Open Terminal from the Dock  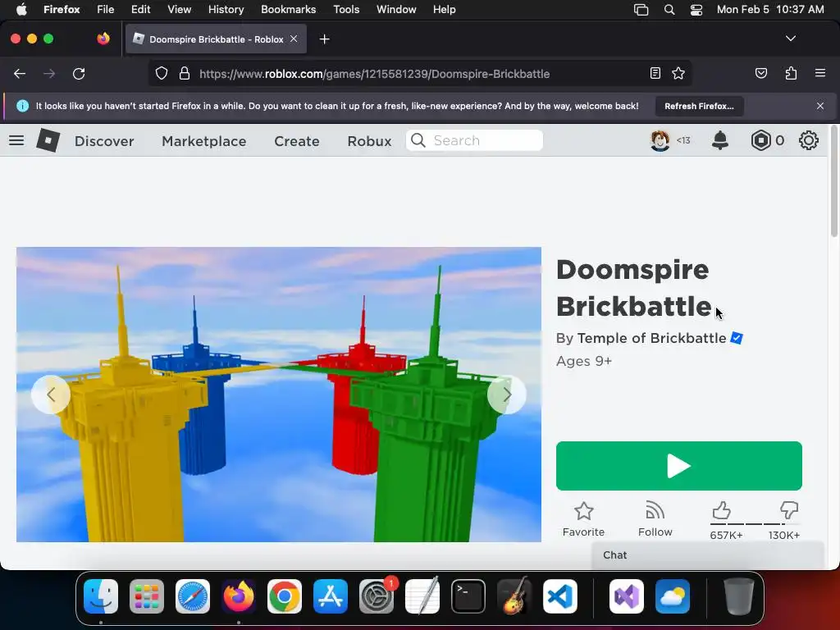pyautogui.click(x=468, y=596)
